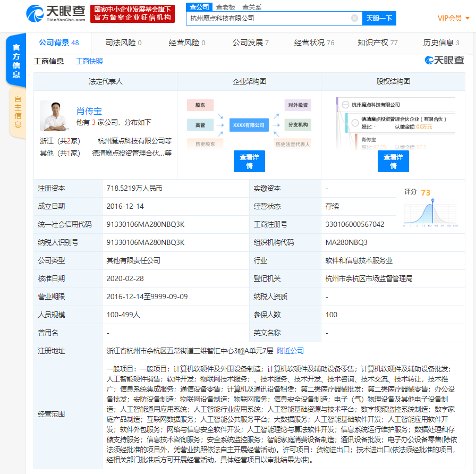476x474 pixels.
Task: Click the company name search input field
Action: coord(268,18)
